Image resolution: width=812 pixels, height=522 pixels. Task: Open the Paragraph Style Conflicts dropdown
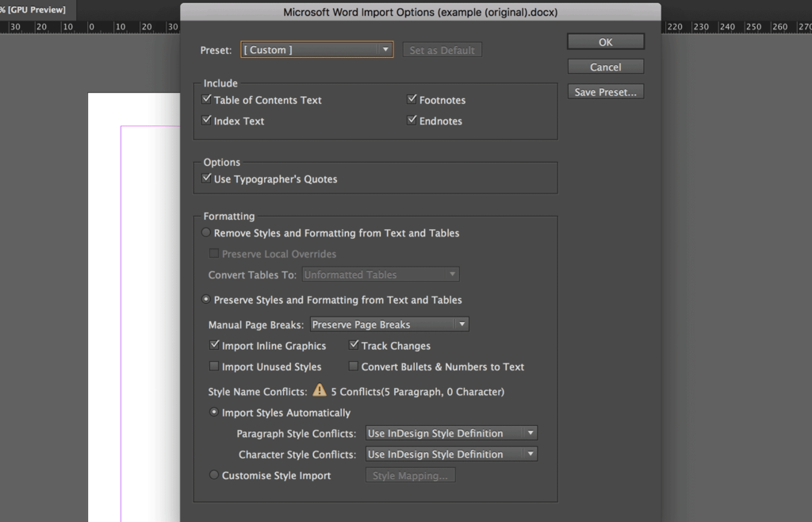pos(450,433)
